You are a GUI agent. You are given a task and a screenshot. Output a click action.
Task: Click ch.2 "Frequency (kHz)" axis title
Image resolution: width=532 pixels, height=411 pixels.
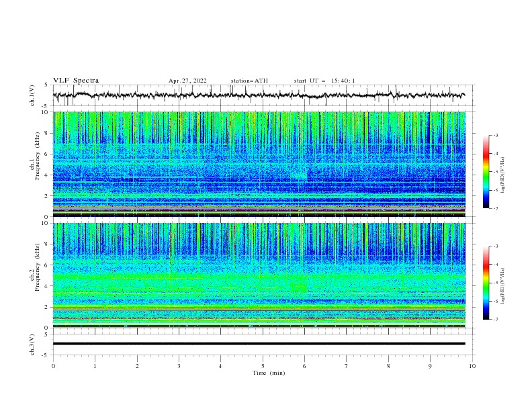tap(38, 267)
